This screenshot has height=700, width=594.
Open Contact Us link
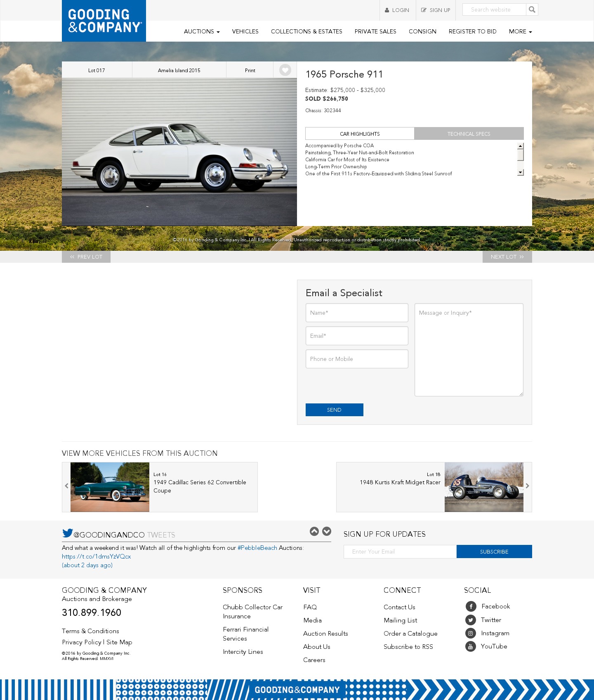pyautogui.click(x=399, y=607)
